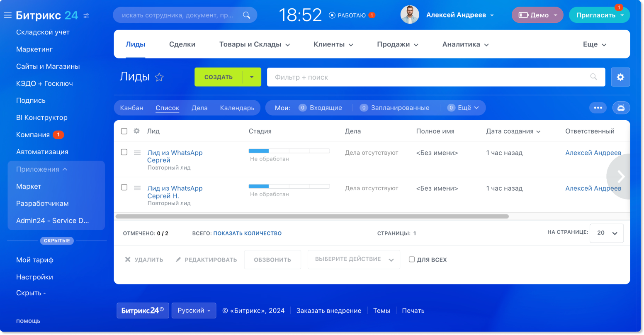The height and width of the screenshot is (335, 644).
Task: Click Алексей Андреев's profile avatar
Action: (409, 15)
